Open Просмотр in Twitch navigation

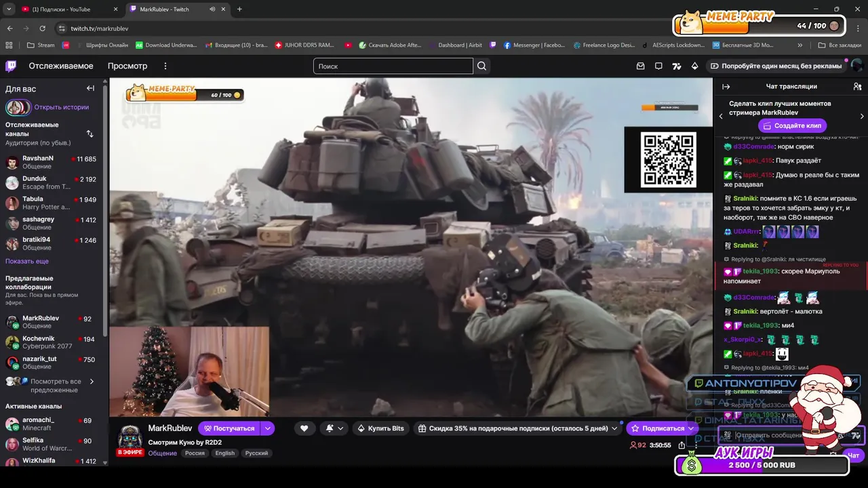(x=127, y=66)
